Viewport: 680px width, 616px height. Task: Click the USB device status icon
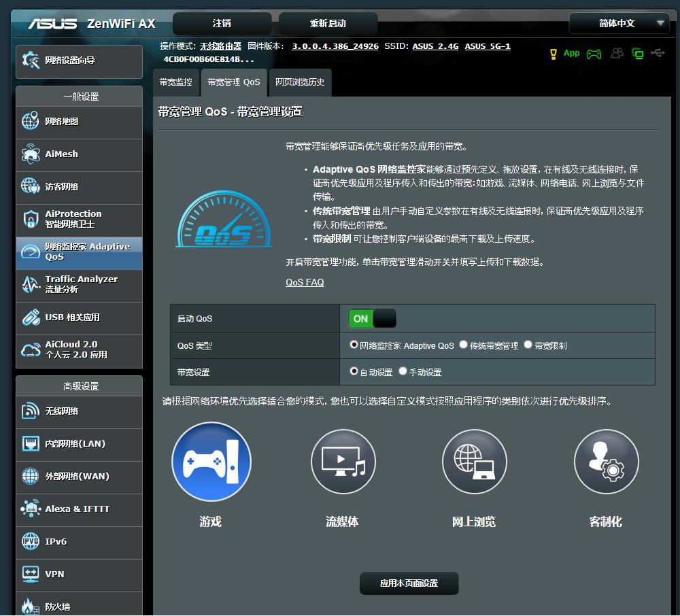coord(658,54)
